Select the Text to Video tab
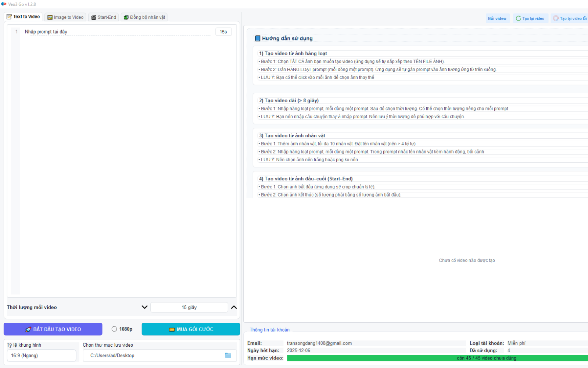 tap(23, 17)
